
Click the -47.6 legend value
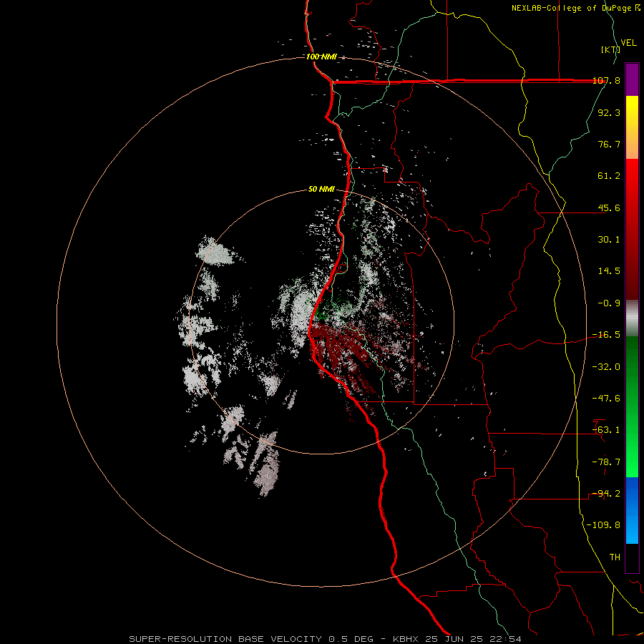(606, 399)
